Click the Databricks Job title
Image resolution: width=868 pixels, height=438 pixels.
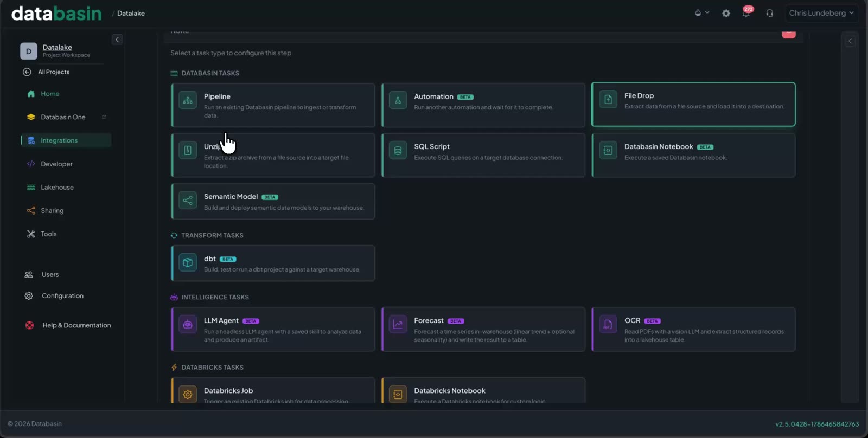tap(228, 391)
